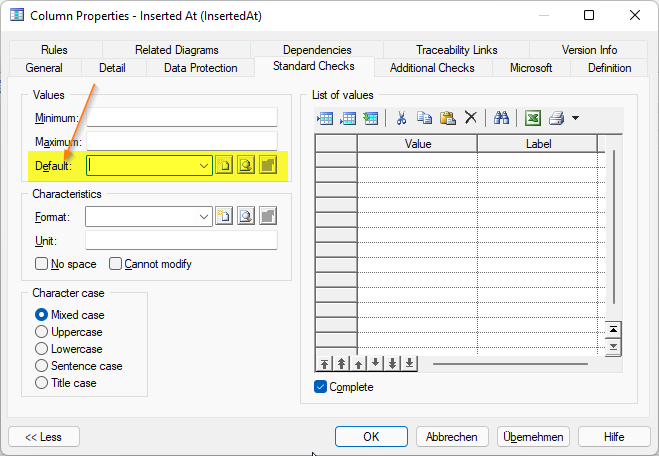Click the first insert-row icon in values toolbar
Viewport: 659px width, 456px height.
325,118
